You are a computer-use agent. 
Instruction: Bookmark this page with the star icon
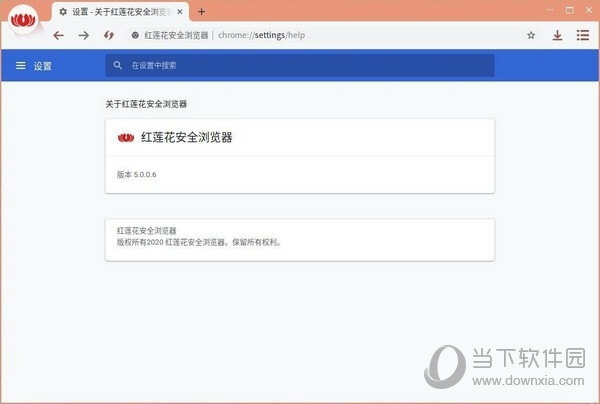tap(531, 36)
